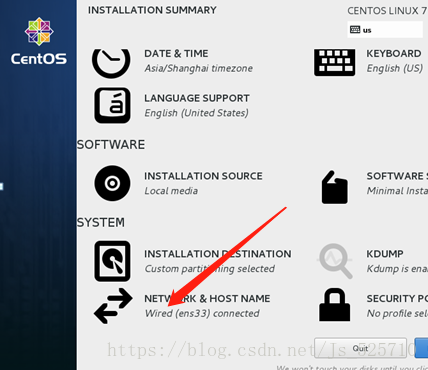Open the Language Support icon

click(x=112, y=105)
